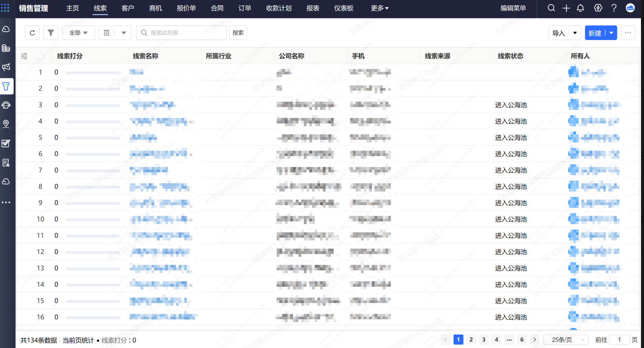644x348 pixels.
Task: Open the filter funnel icon
Action: coord(51,33)
